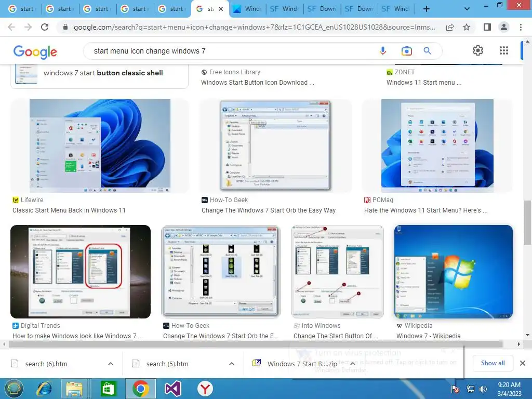Search by image using Google Lens camera icon
The image size is (532, 399).
click(406, 51)
